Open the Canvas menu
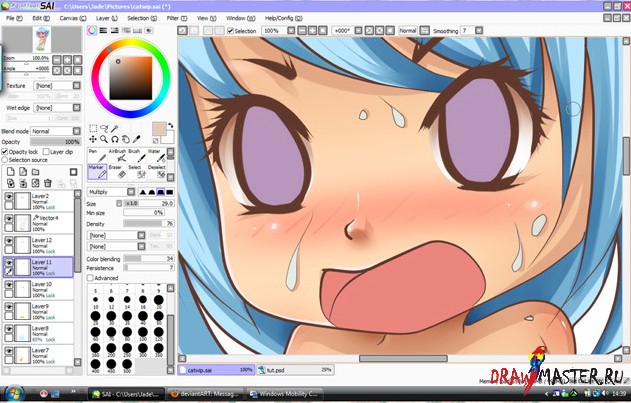This screenshot has height=403, width=631. pos(73,18)
